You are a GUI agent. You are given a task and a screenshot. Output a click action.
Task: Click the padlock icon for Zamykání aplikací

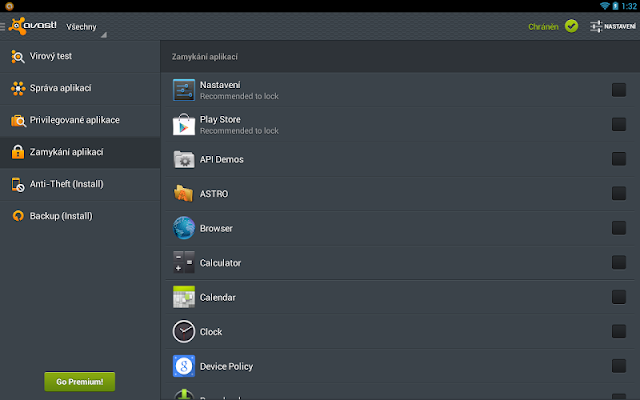[x=18, y=152]
